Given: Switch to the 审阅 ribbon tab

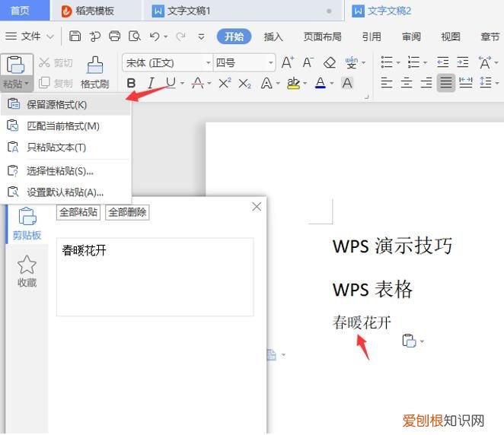Looking at the screenshot, I should [411, 37].
